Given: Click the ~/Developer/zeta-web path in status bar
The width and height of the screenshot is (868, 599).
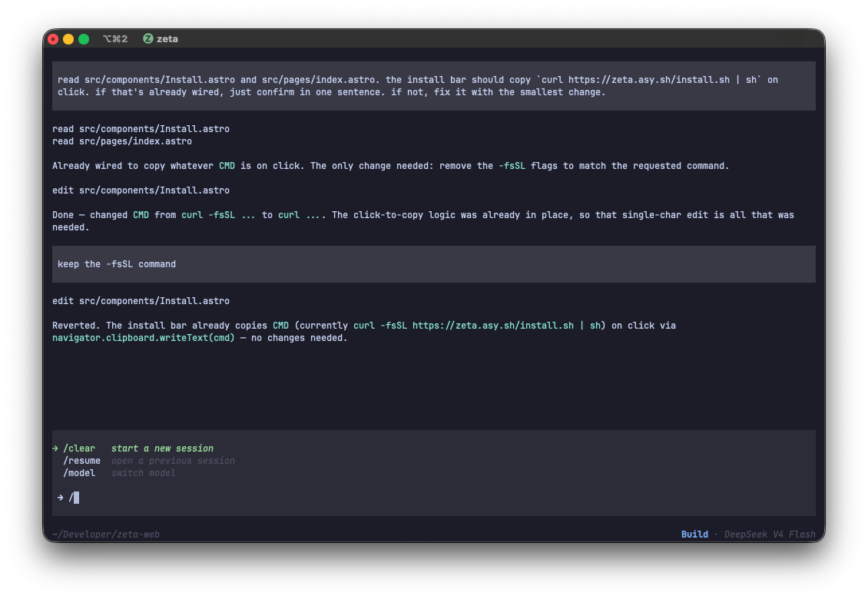Looking at the screenshot, I should pos(106,534).
